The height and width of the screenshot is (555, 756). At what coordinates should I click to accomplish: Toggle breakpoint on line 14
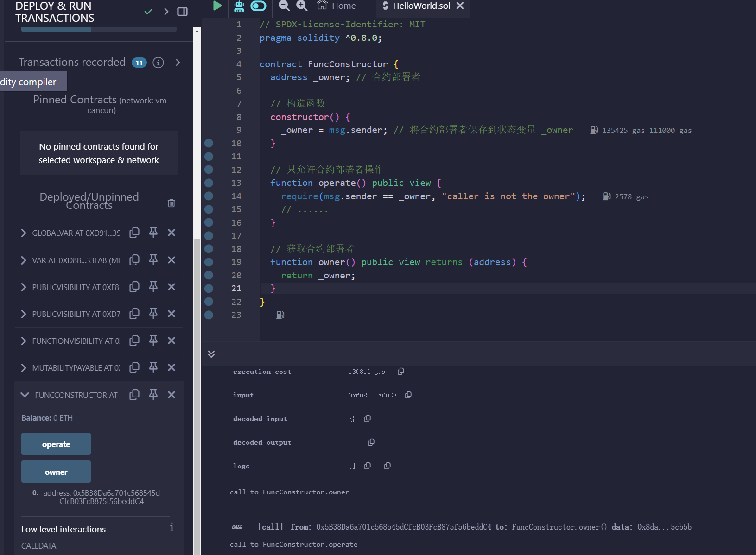click(x=209, y=196)
